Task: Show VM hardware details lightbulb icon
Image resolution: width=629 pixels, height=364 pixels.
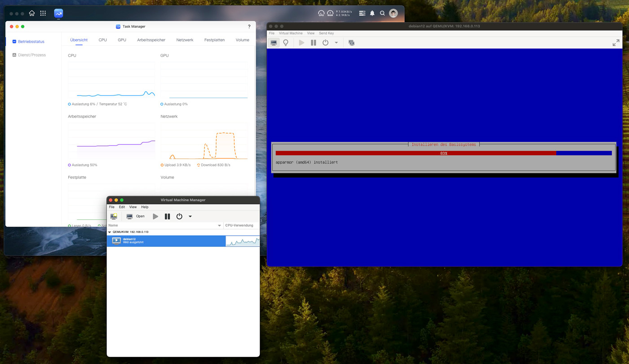Action: pyautogui.click(x=286, y=43)
